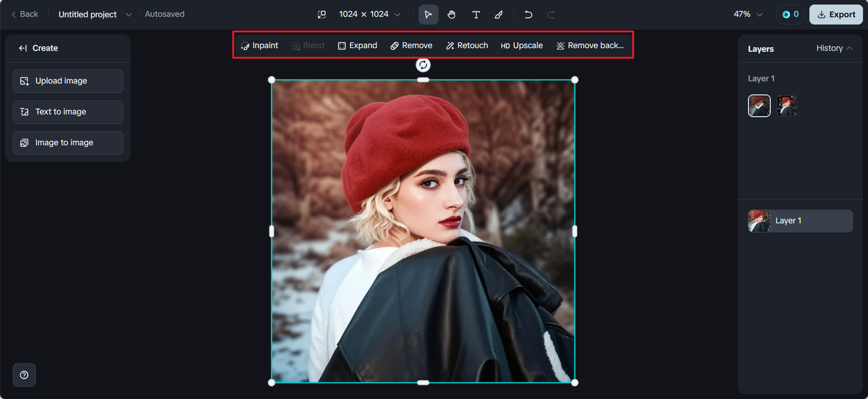Viewport: 868px width, 399px height.
Task: Undo the last action
Action: tap(528, 14)
